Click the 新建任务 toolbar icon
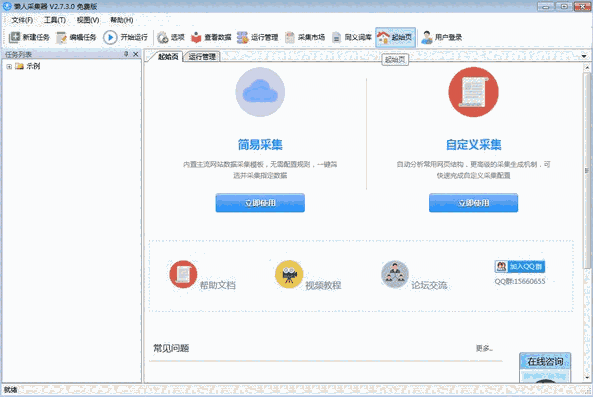Screen dimensions: 593x397 coord(14,37)
